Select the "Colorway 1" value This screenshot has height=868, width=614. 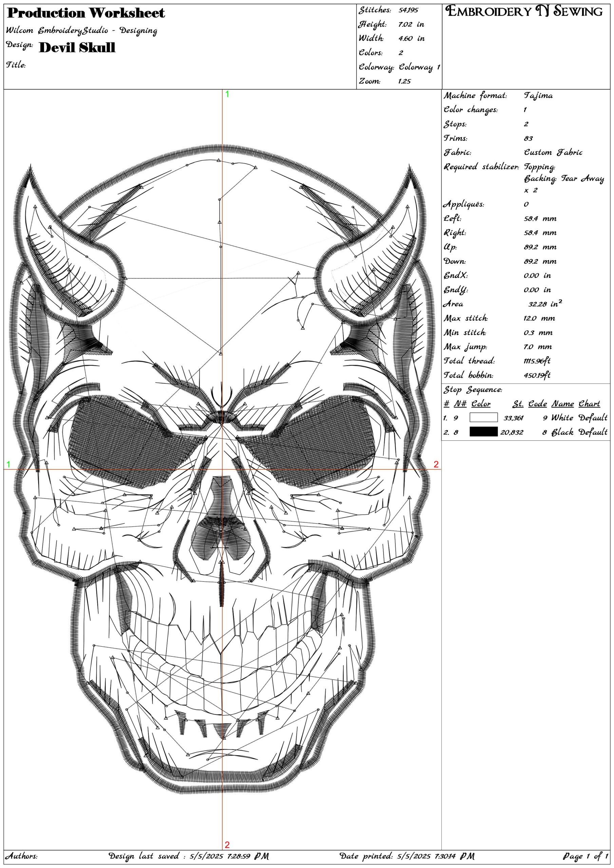pos(419,67)
